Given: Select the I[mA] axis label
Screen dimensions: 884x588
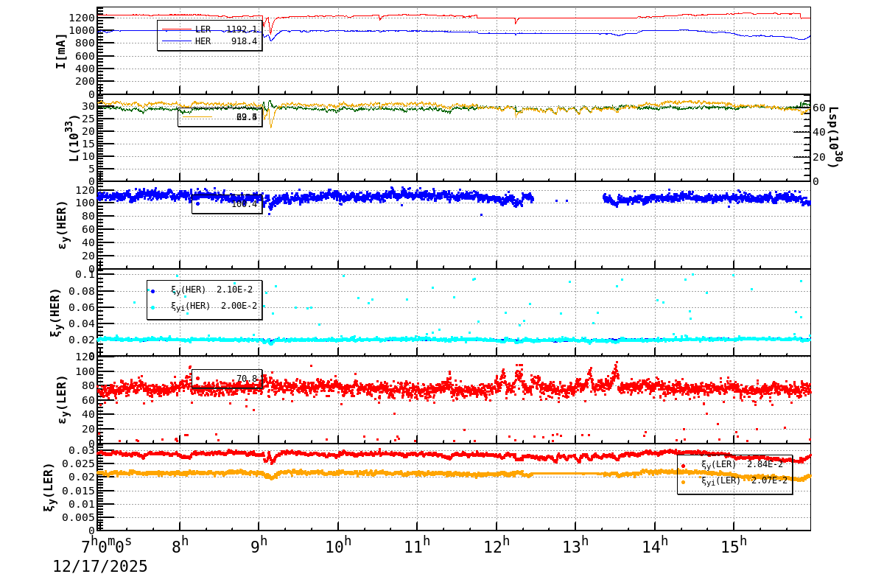Looking at the screenshot, I should coord(61,51).
